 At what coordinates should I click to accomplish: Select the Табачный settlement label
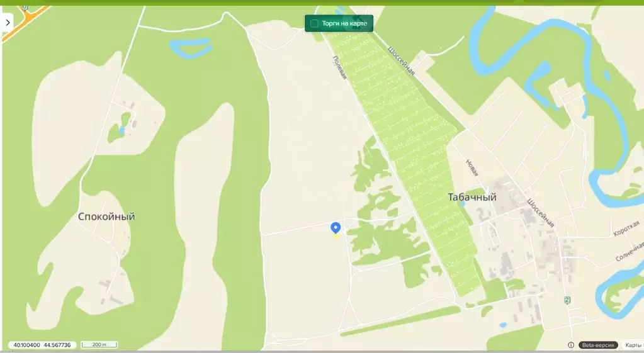click(472, 197)
